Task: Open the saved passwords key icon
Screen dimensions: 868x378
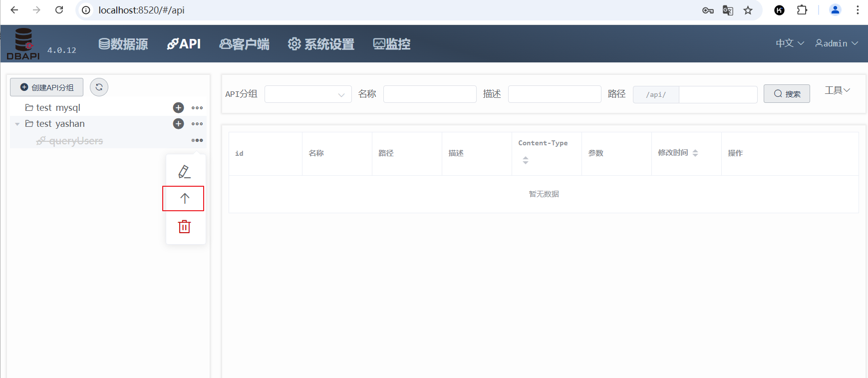Action: tap(708, 10)
